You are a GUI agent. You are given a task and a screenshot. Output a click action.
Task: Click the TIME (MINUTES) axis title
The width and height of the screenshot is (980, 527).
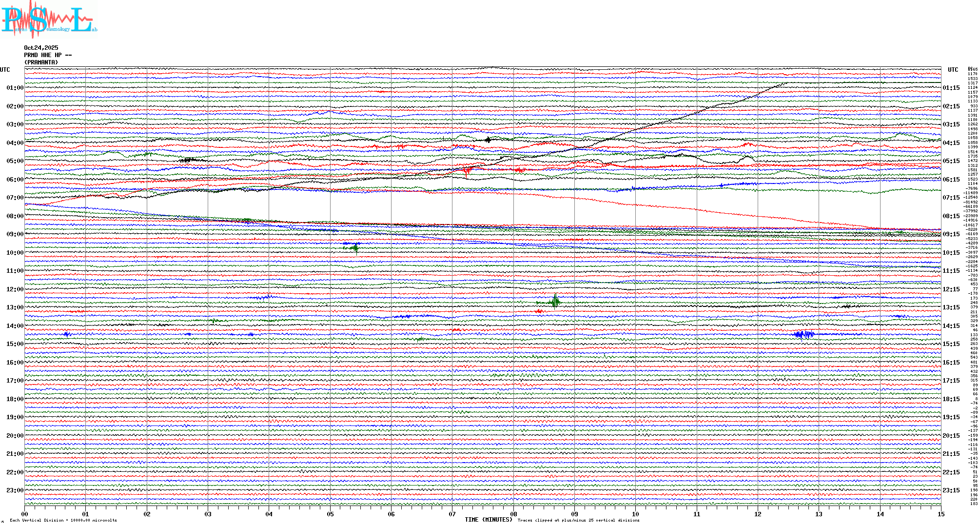(488, 520)
